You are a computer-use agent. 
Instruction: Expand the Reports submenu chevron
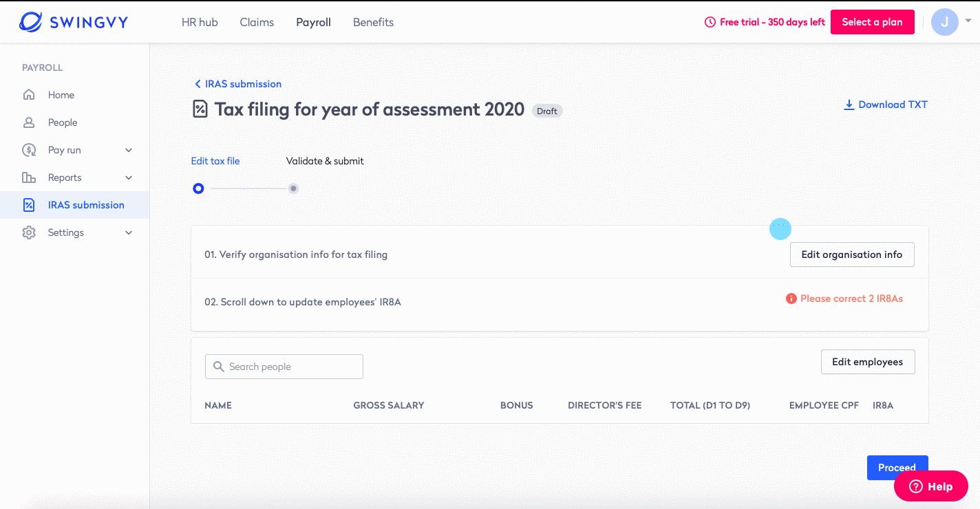pyautogui.click(x=129, y=177)
